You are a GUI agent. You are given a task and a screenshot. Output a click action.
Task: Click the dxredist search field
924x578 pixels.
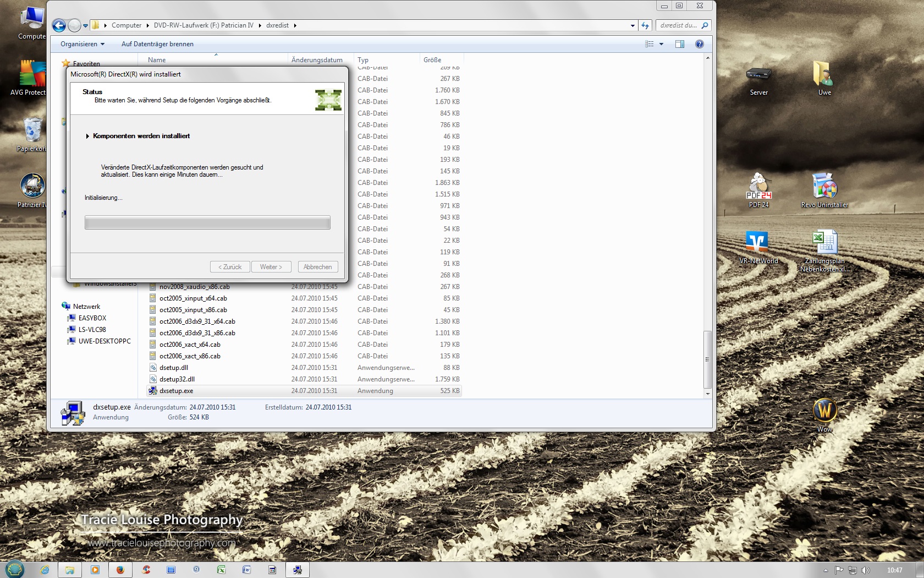point(679,25)
